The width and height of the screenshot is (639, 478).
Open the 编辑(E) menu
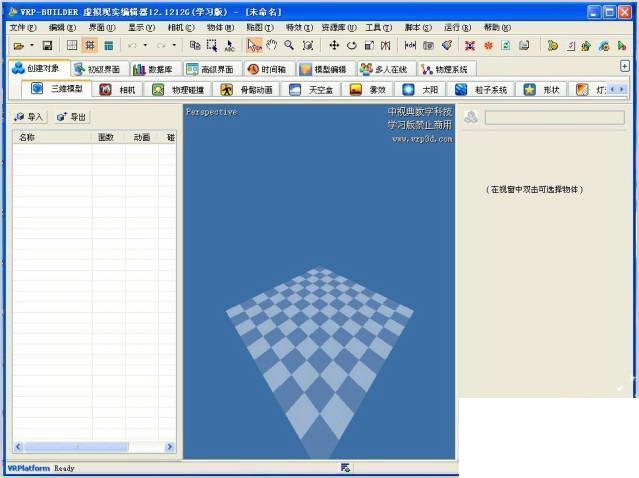[62, 27]
